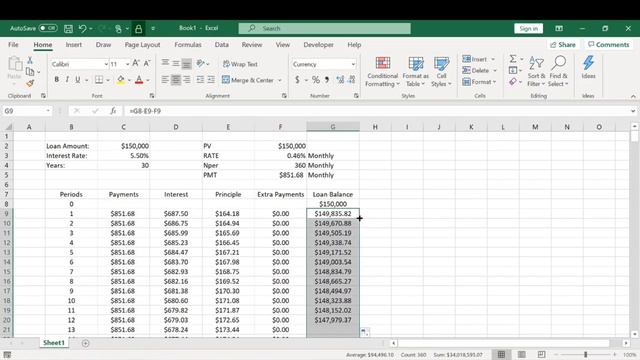Open the File tab
The image size is (640, 360).
(13, 44)
